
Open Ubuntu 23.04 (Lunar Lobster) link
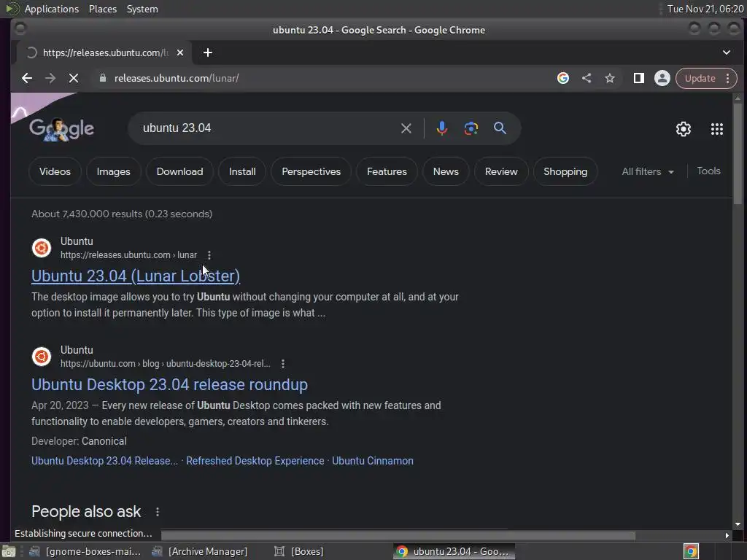(136, 276)
